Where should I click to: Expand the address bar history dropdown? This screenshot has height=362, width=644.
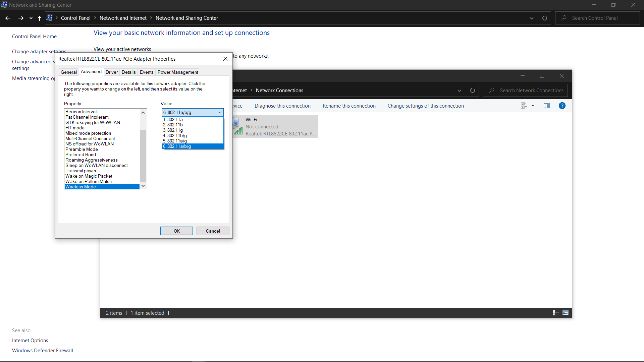(532, 18)
